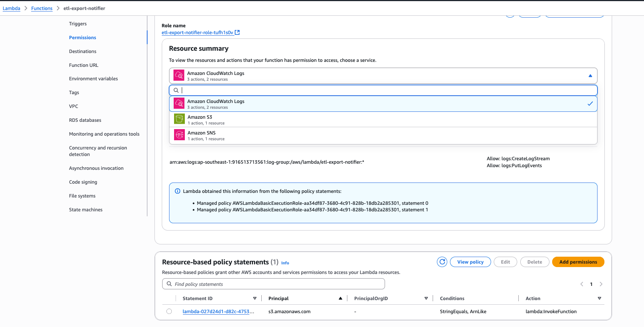Click the CloudWatch Logs icon in selected service box
Viewport: 644px width, 327px height.
[179, 75]
